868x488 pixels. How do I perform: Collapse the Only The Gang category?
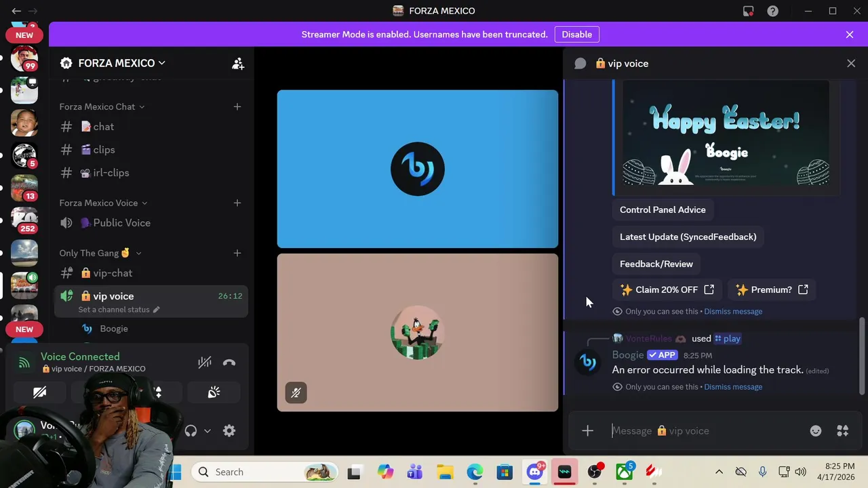pos(100,253)
